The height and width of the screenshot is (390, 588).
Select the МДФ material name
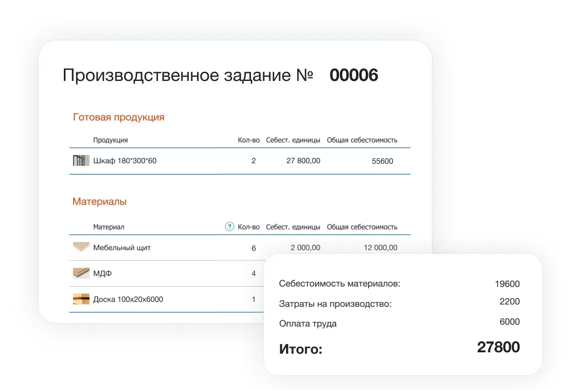[x=102, y=274]
